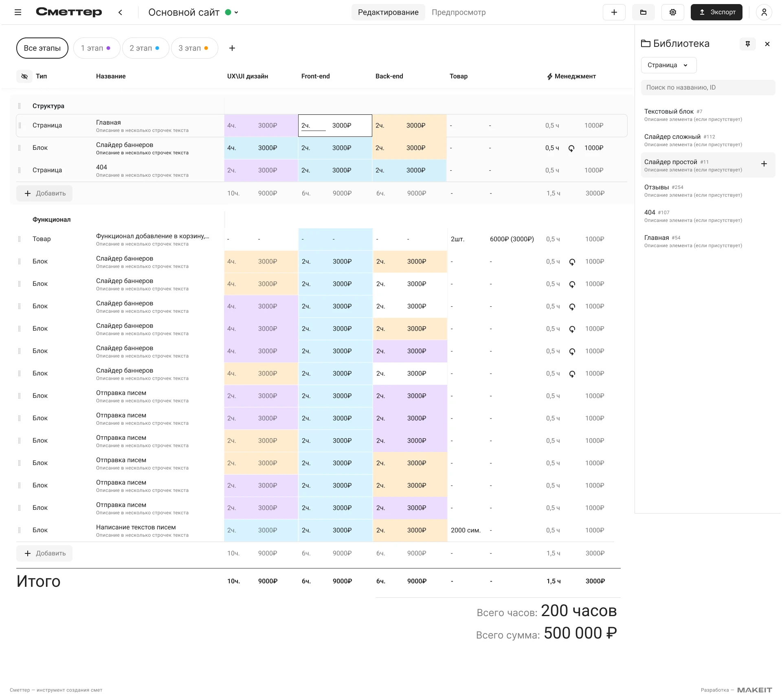Click purple UX cell of Главная row
The height and width of the screenshot is (700, 782).
261,125
